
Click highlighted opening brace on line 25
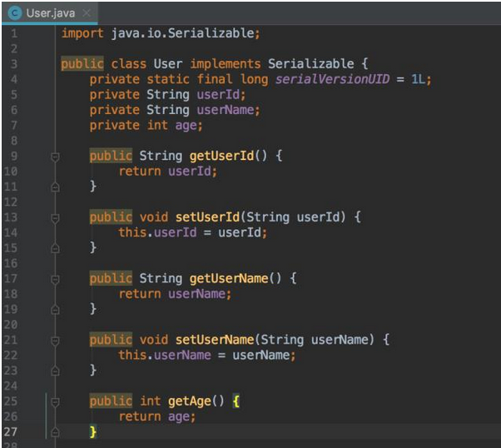tap(236, 401)
